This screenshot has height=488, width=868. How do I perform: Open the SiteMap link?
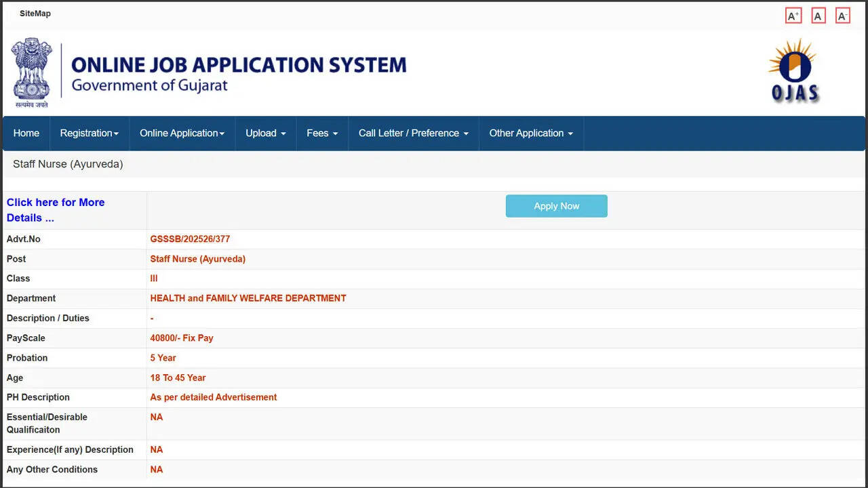(35, 13)
